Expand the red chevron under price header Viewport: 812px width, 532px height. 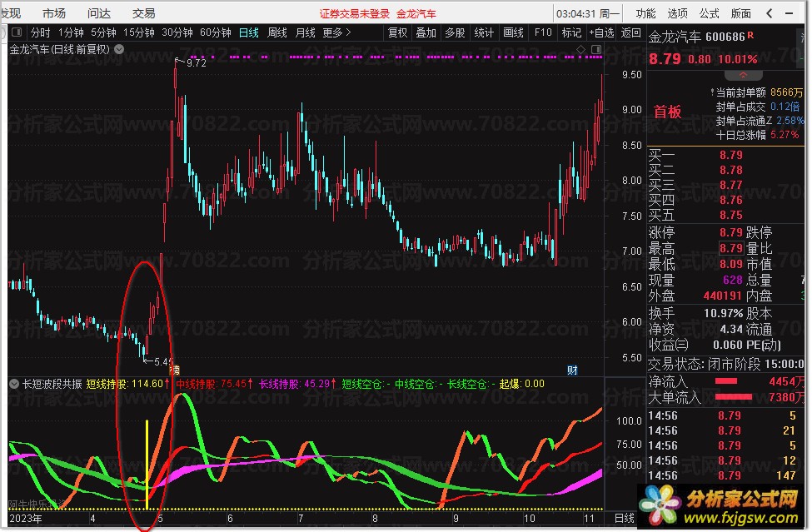tap(743, 76)
